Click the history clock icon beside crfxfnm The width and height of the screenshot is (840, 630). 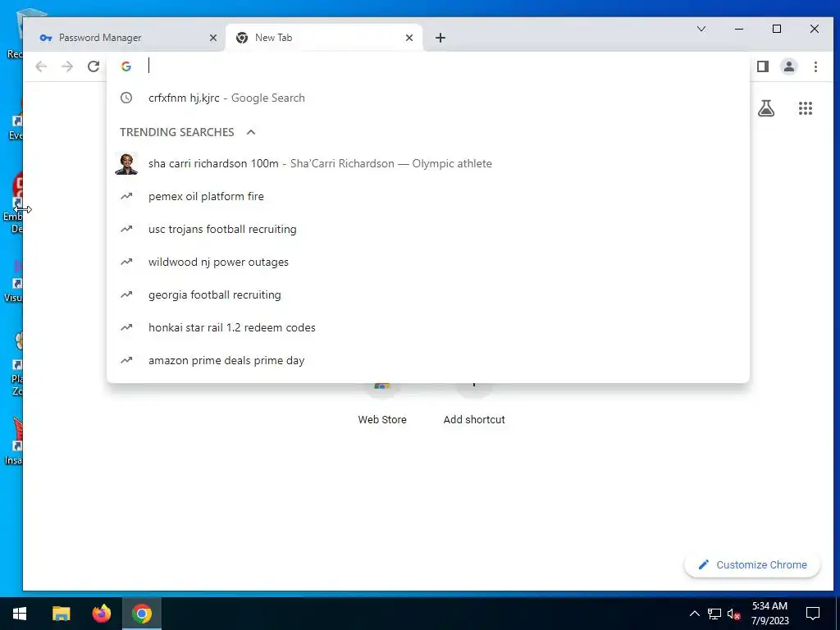pos(126,98)
